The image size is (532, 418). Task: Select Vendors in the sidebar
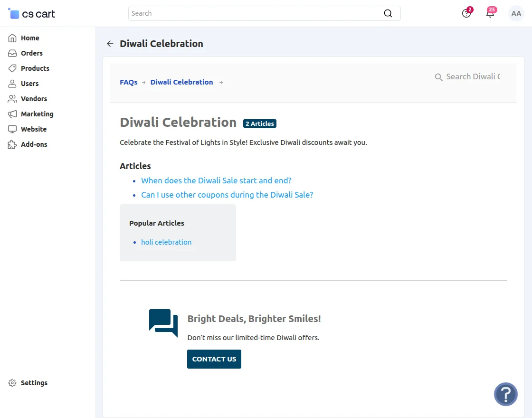click(x=34, y=99)
